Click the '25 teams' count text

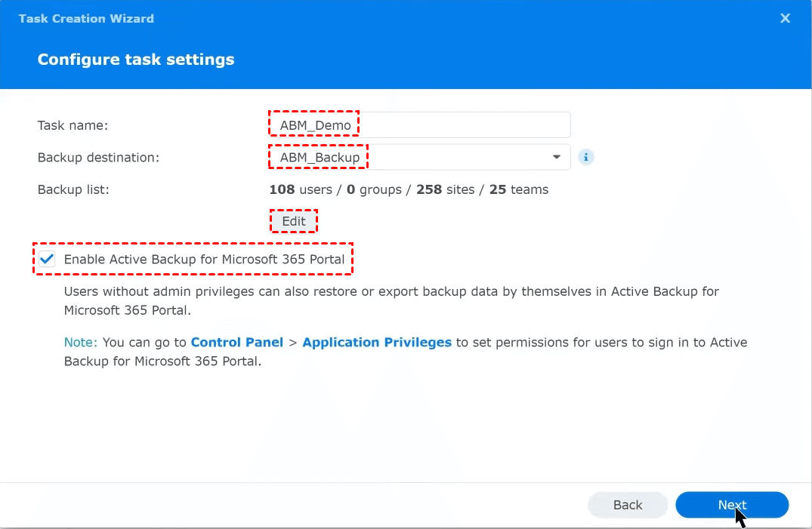point(518,189)
